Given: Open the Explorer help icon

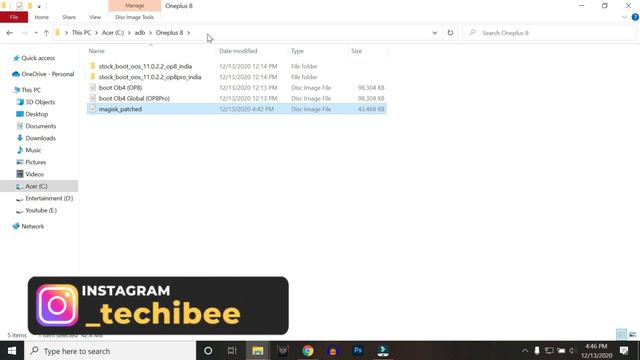Looking at the screenshot, I should pos(635,17).
